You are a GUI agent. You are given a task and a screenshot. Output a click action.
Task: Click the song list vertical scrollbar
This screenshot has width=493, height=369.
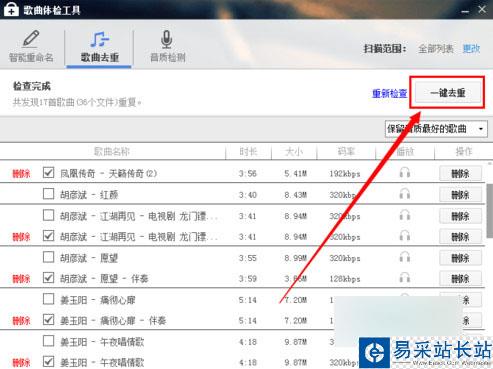[490, 210]
